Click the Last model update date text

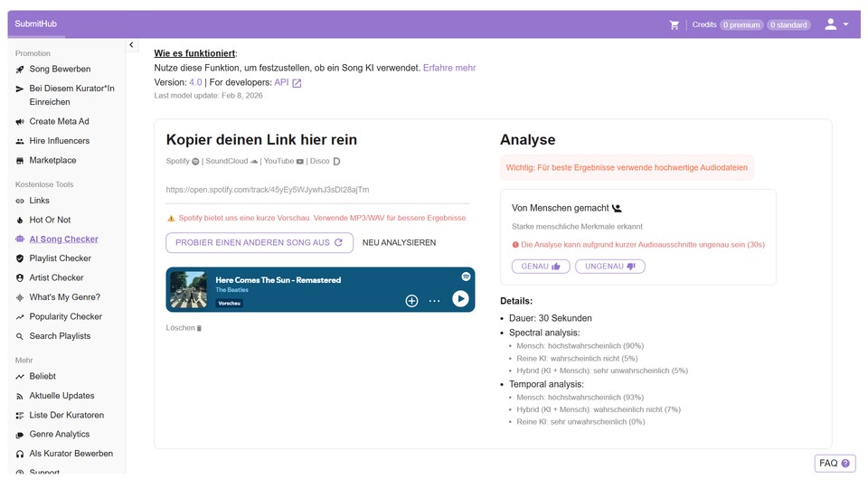[x=208, y=96]
